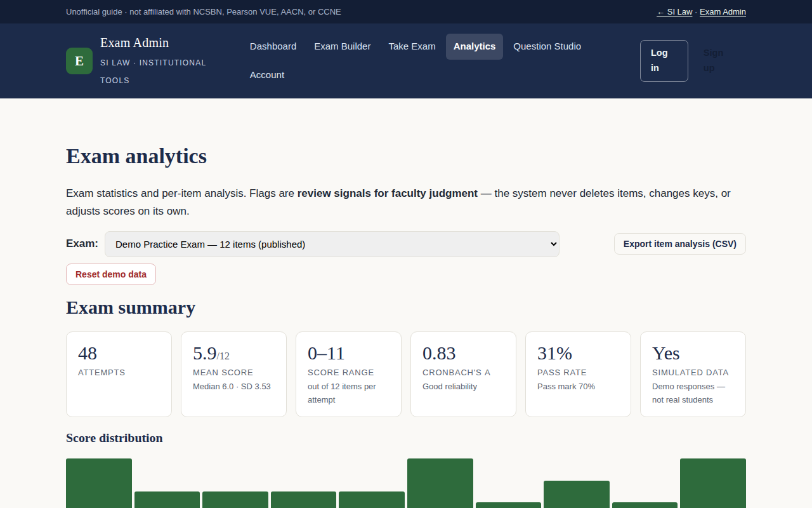Click the "Exam analytics" page heading
Viewport: 812px width, 508px height.
pos(136,156)
